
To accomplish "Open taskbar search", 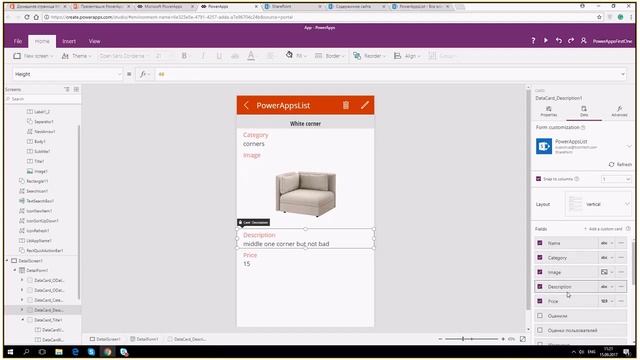I will point(27,351).
